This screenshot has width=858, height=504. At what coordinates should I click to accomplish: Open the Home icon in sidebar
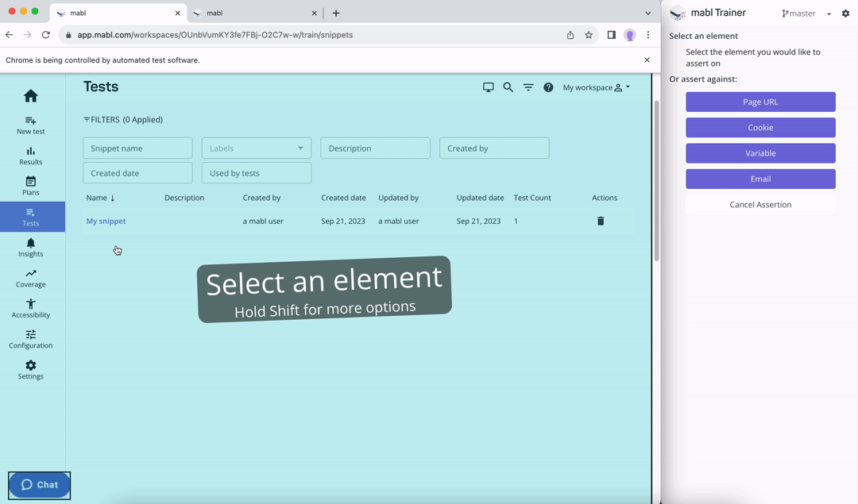pyautogui.click(x=31, y=96)
